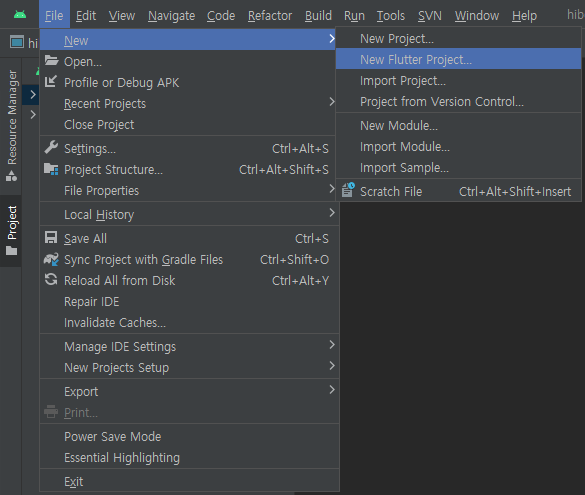Viewport: 585px width, 495px height.
Task: Choose Repair IDE menu item
Action: [x=189, y=301]
